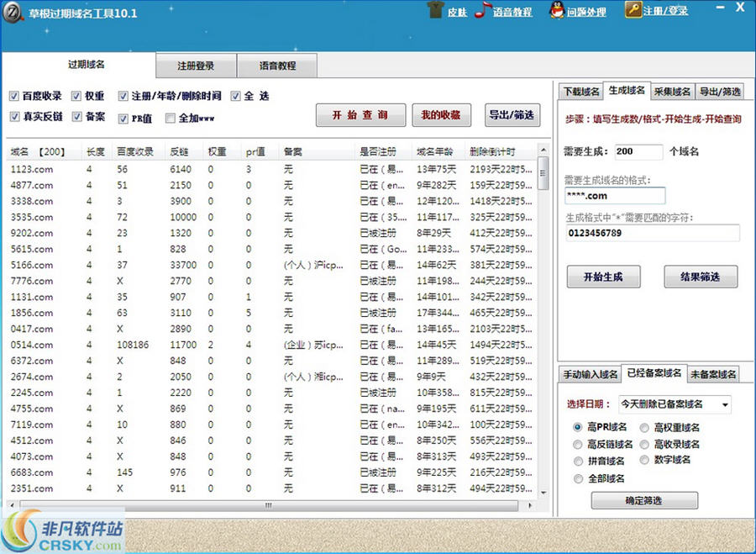The image size is (756, 554).
Task: Uncheck the PR值 checkbox
Action: 123,119
